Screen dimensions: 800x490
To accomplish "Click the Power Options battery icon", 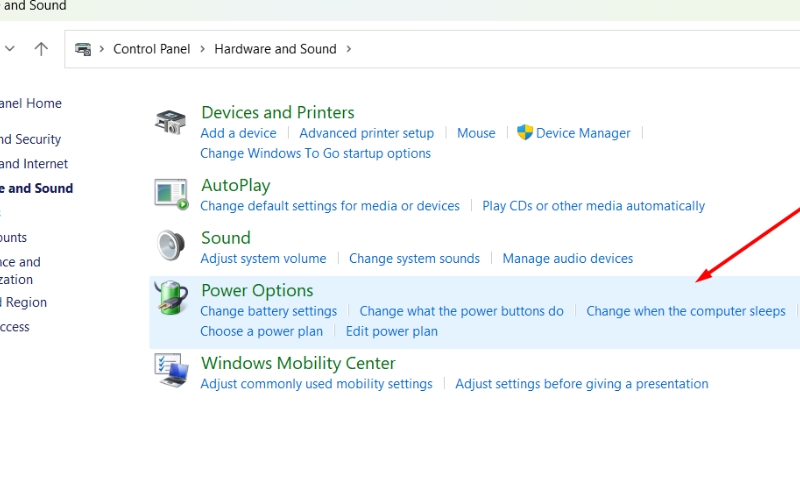I will tap(171, 298).
